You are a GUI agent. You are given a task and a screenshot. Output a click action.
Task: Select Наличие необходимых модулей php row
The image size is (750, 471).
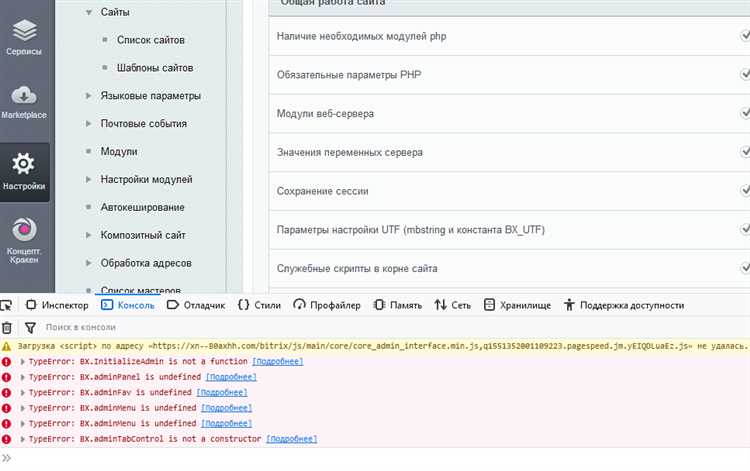click(x=509, y=36)
